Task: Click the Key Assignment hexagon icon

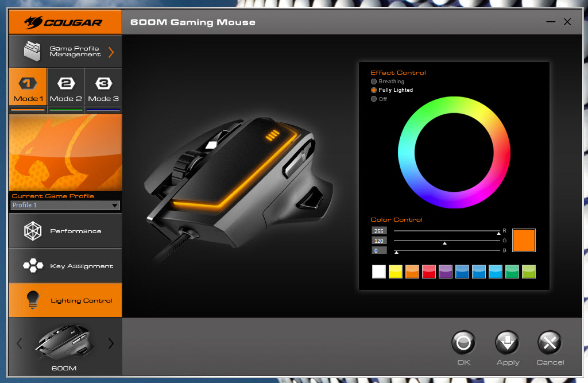Action: pyautogui.click(x=33, y=266)
